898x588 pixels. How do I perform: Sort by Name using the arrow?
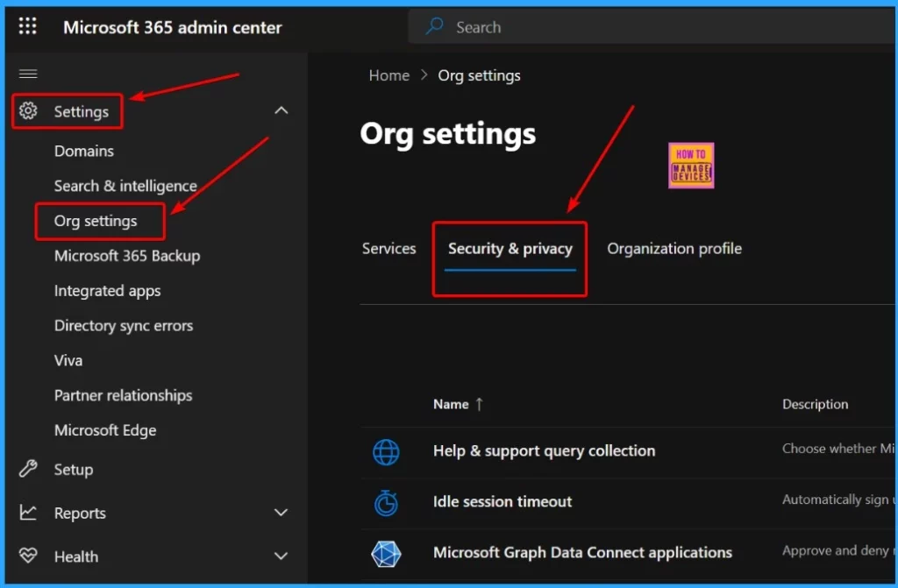click(x=480, y=404)
